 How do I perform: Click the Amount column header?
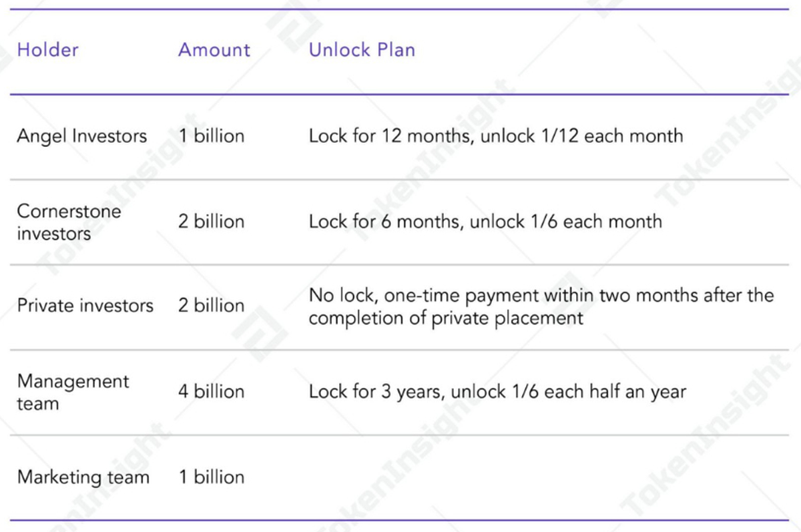(214, 50)
